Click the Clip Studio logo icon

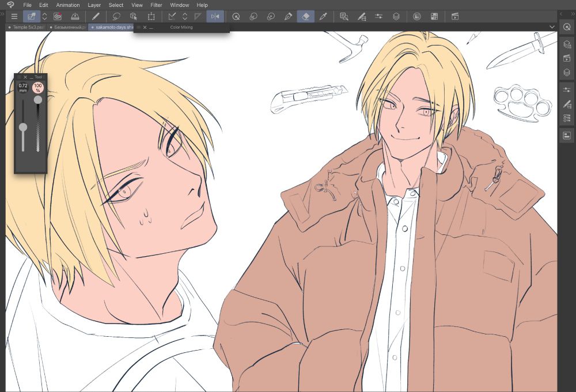point(10,5)
